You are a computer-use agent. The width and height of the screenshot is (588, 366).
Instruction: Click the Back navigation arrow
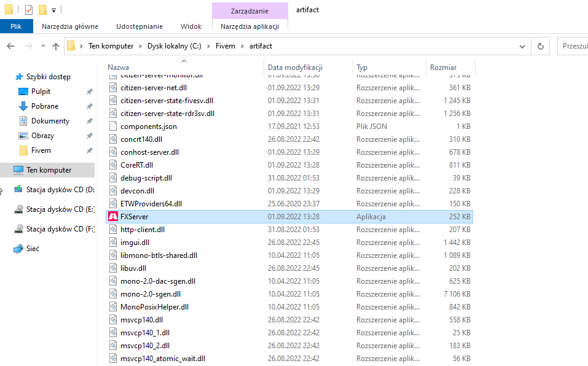pyautogui.click(x=11, y=46)
